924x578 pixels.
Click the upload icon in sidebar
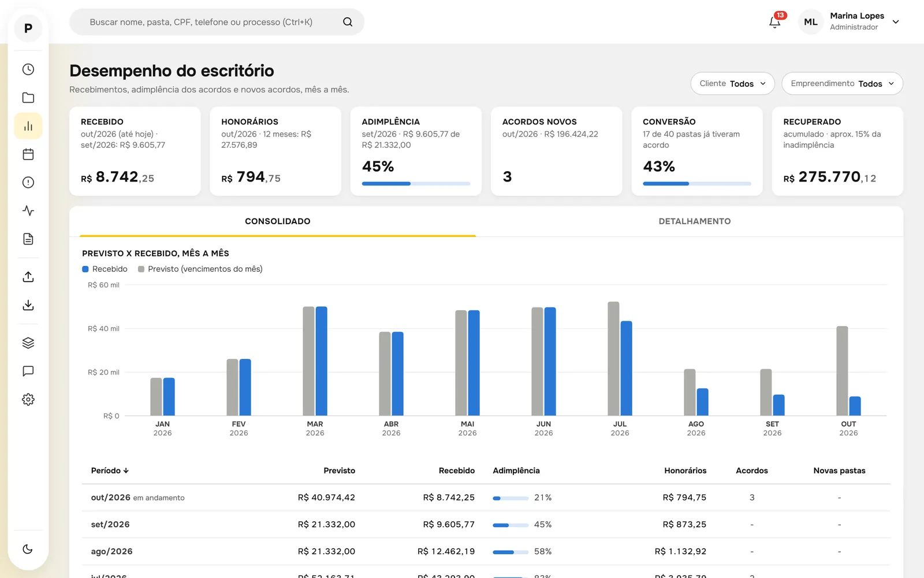click(28, 277)
